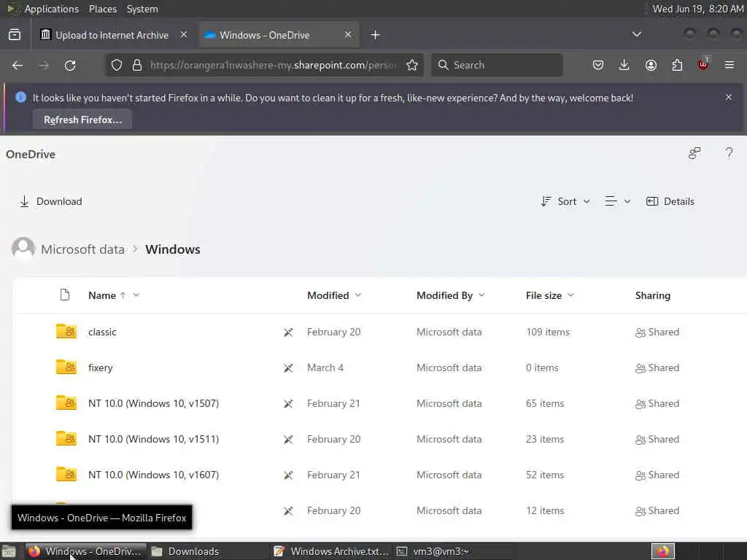Go back with the browser back arrow

(18, 65)
